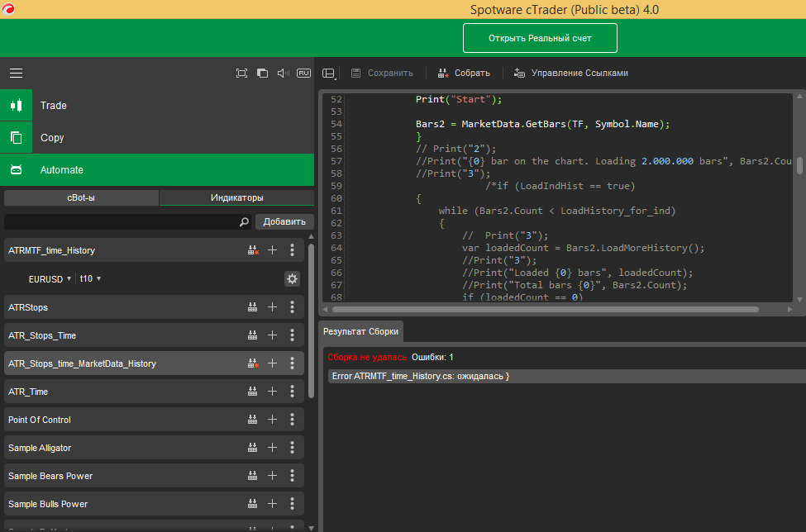The height and width of the screenshot is (532, 806).
Task: Add instance to ATR_Stops_time_MarketData_History
Action: pos(273,363)
